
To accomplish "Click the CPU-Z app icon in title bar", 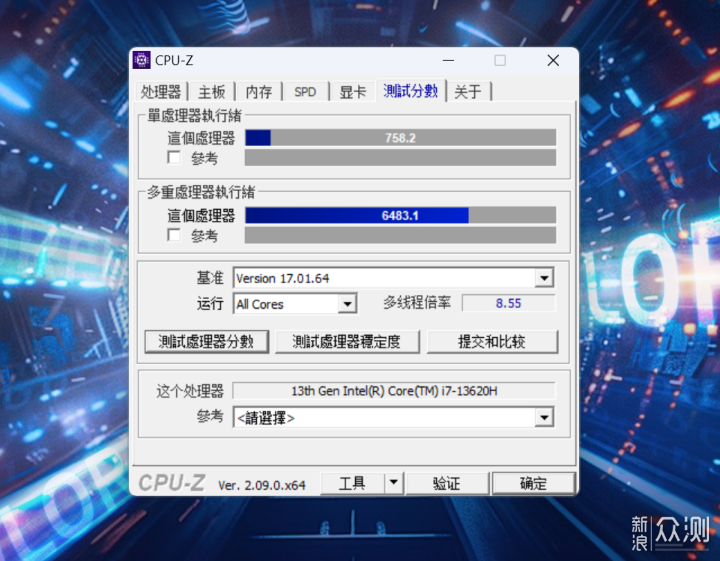I will 141,60.
